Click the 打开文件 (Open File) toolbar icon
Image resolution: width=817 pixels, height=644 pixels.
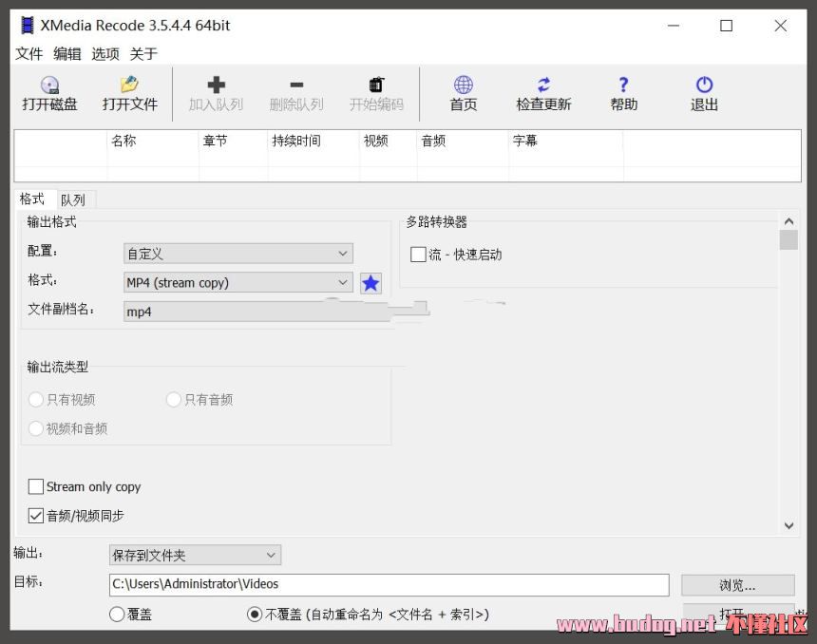tap(129, 85)
